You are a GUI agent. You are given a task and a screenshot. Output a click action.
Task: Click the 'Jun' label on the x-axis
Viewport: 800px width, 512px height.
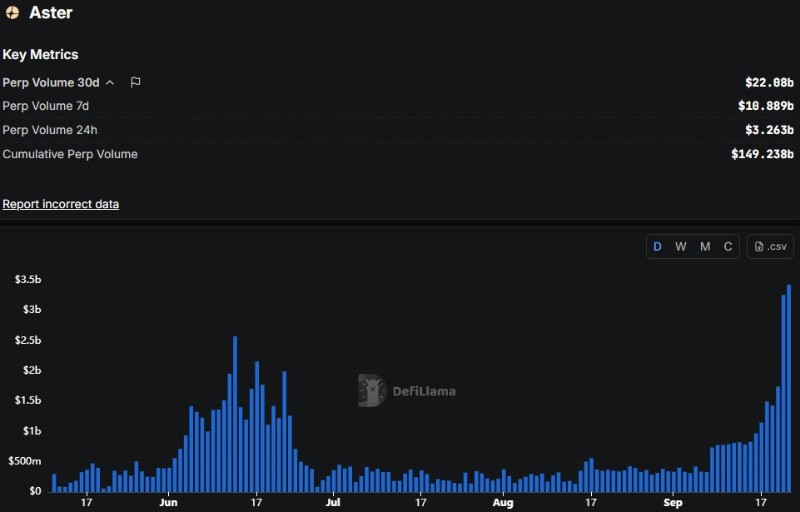(168, 503)
